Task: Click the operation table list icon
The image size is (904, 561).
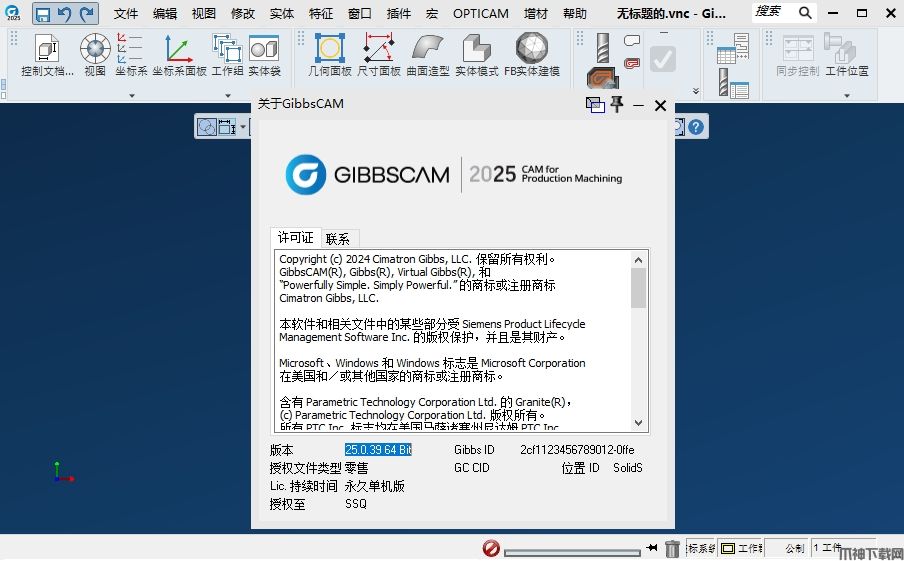Action: click(733, 48)
